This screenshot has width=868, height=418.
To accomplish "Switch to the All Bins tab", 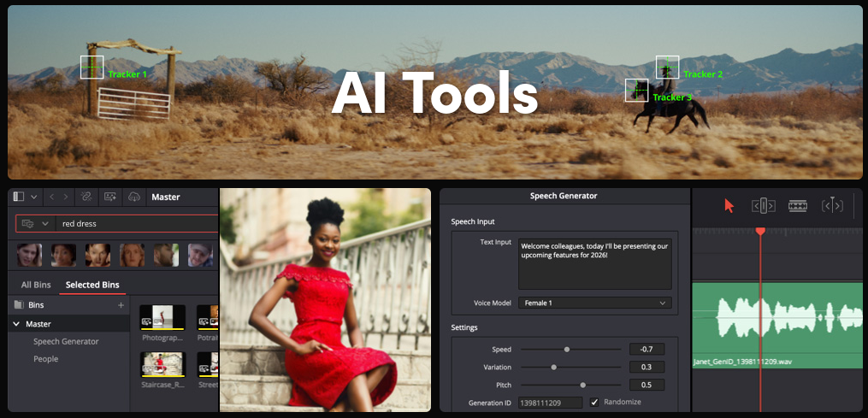I will pyautogui.click(x=36, y=286).
